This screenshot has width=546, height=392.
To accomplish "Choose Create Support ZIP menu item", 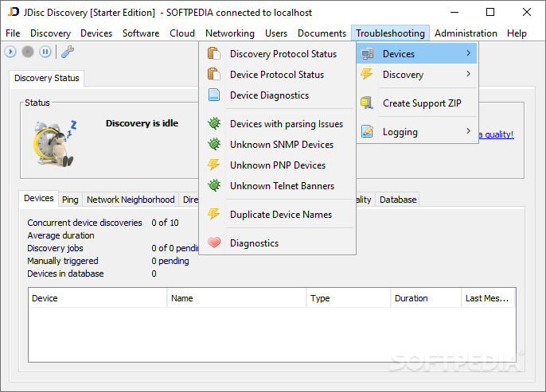I will 417,103.
